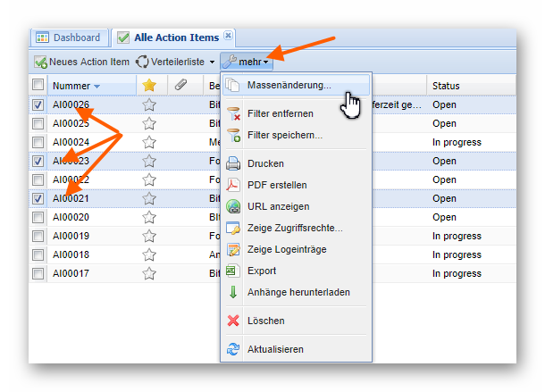Viewport: 545px width, 392px height.
Task: Click Neues Action Item button
Action: pyautogui.click(x=81, y=62)
